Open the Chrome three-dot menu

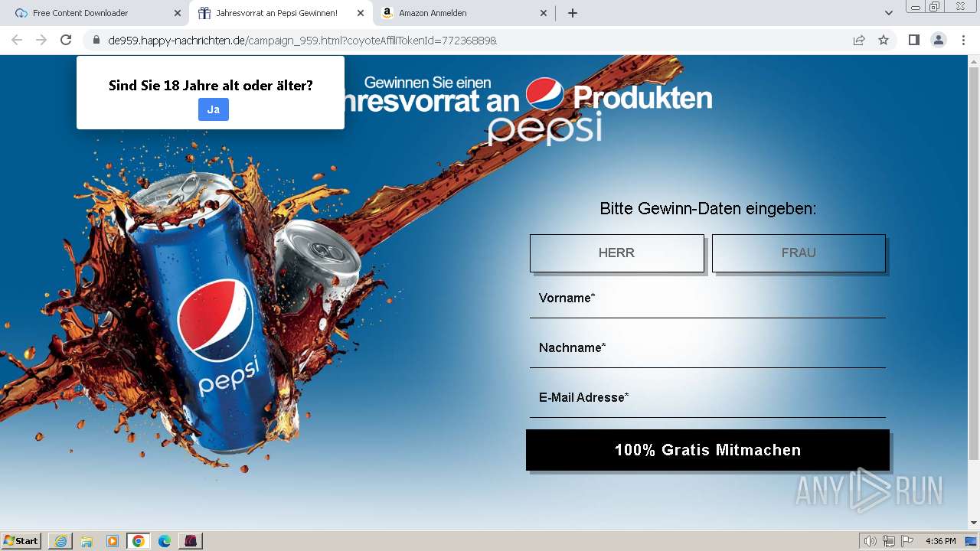click(963, 40)
